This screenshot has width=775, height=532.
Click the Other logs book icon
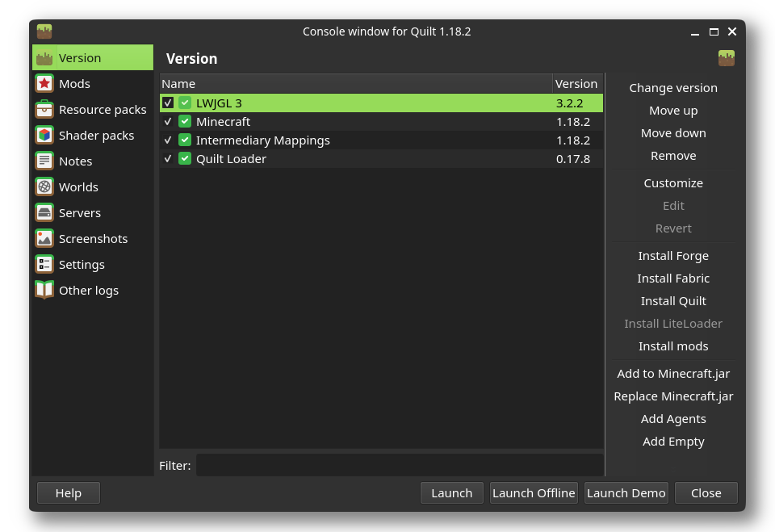[x=44, y=291]
